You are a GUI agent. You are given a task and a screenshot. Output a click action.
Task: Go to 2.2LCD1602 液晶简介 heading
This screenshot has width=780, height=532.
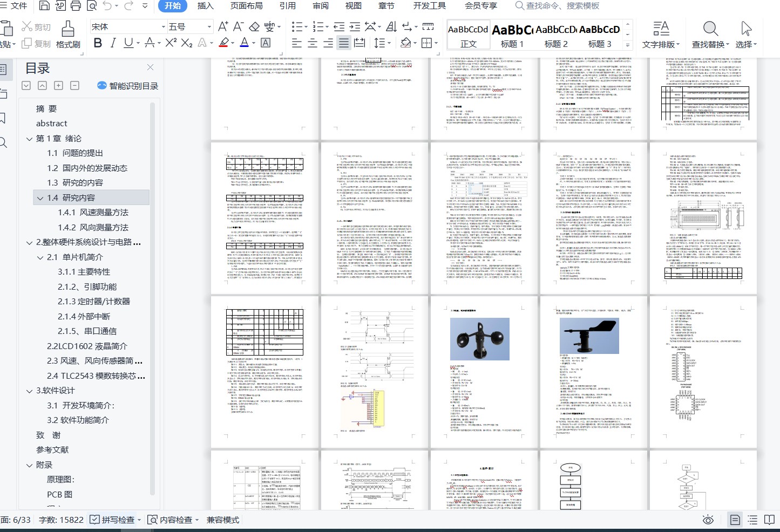coord(87,346)
